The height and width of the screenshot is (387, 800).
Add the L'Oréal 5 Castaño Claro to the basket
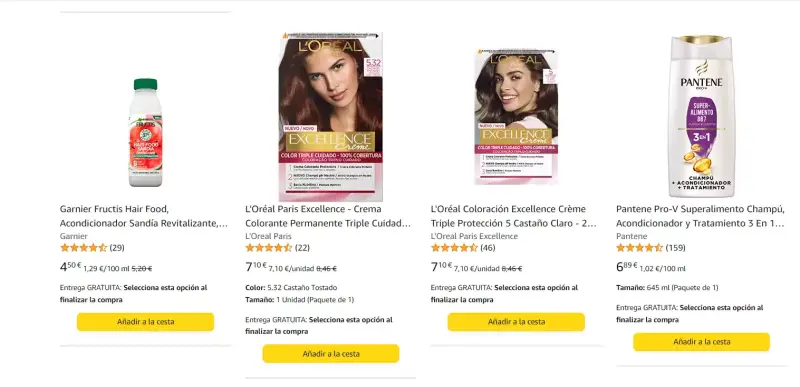[x=516, y=322]
